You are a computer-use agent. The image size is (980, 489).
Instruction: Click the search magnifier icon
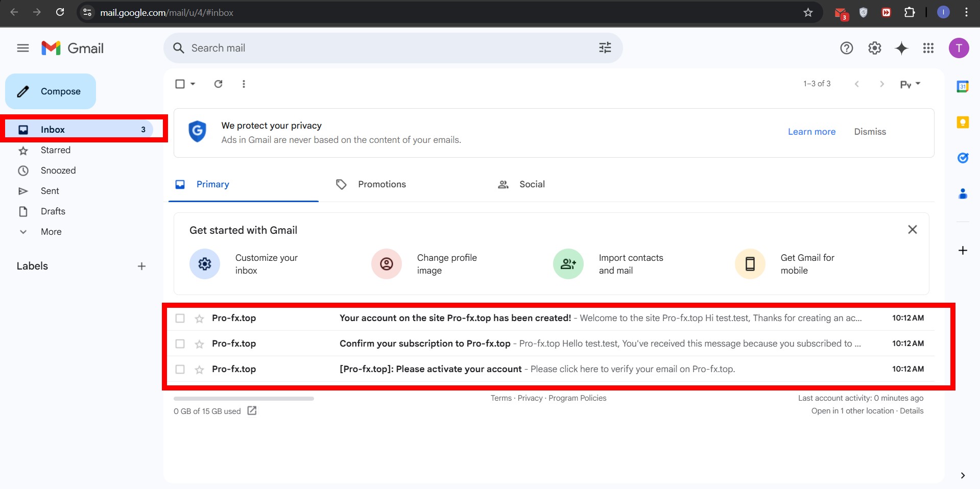point(178,48)
